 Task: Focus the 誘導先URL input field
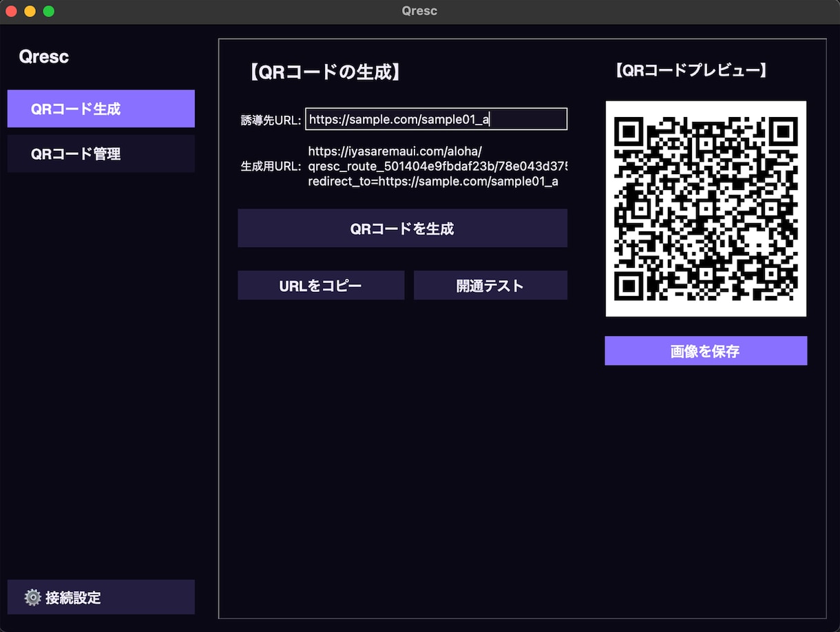437,119
